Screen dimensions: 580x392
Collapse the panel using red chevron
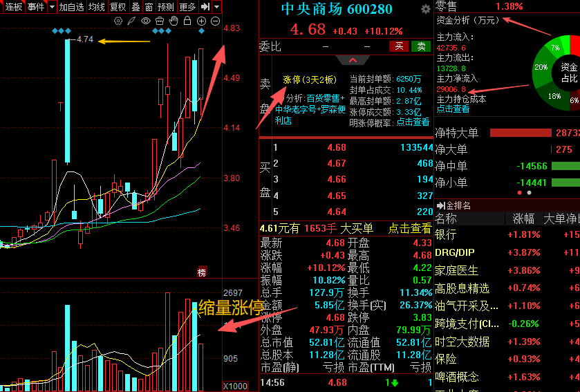click(x=353, y=60)
